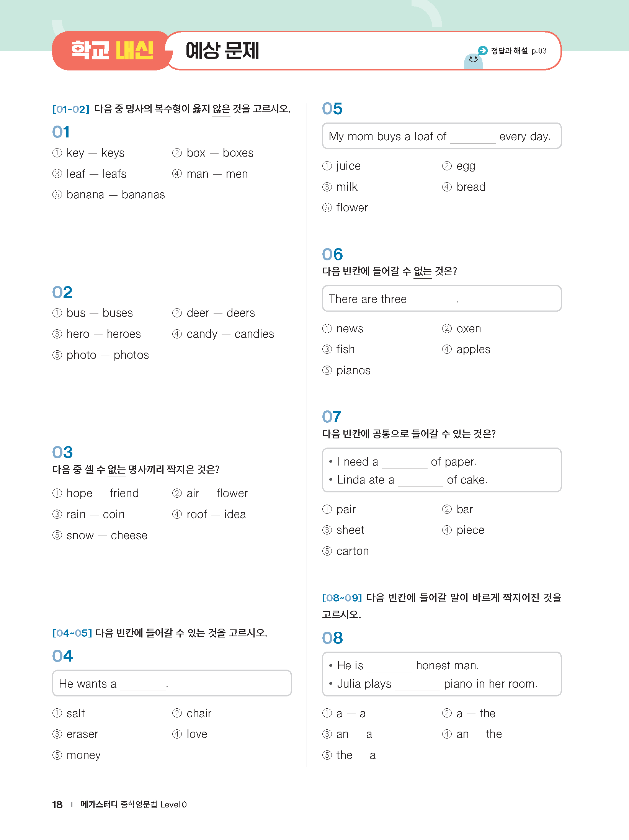This screenshot has height=840, width=629.
Task: Choose option ② deer — deers in question 02
Action: 213,313
